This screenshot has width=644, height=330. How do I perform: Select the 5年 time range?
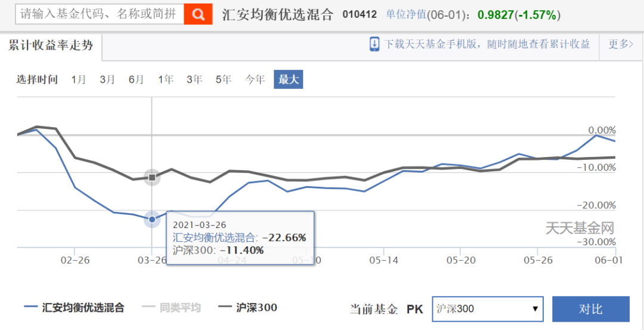pyautogui.click(x=224, y=79)
